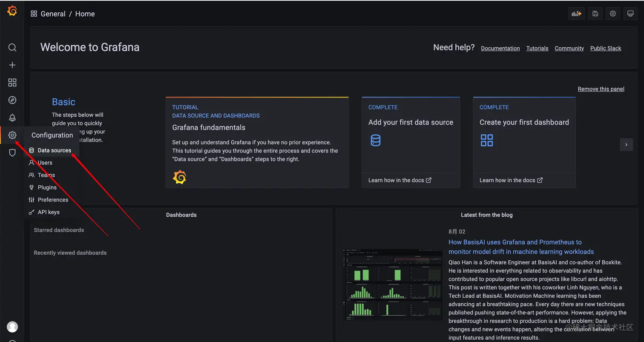Click the Configuration gear sidebar icon

[x=12, y=135]
